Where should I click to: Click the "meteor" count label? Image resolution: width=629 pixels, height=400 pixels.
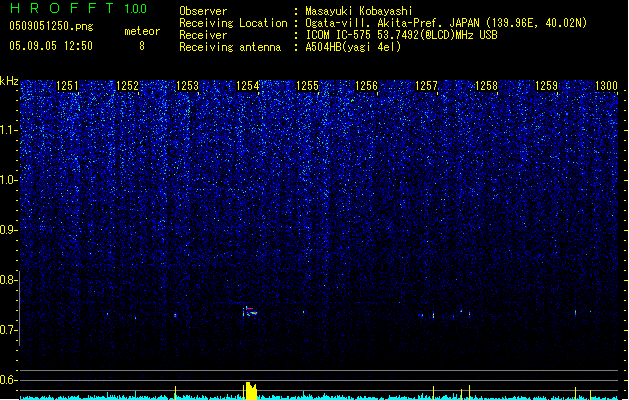(x=142, y=31)
